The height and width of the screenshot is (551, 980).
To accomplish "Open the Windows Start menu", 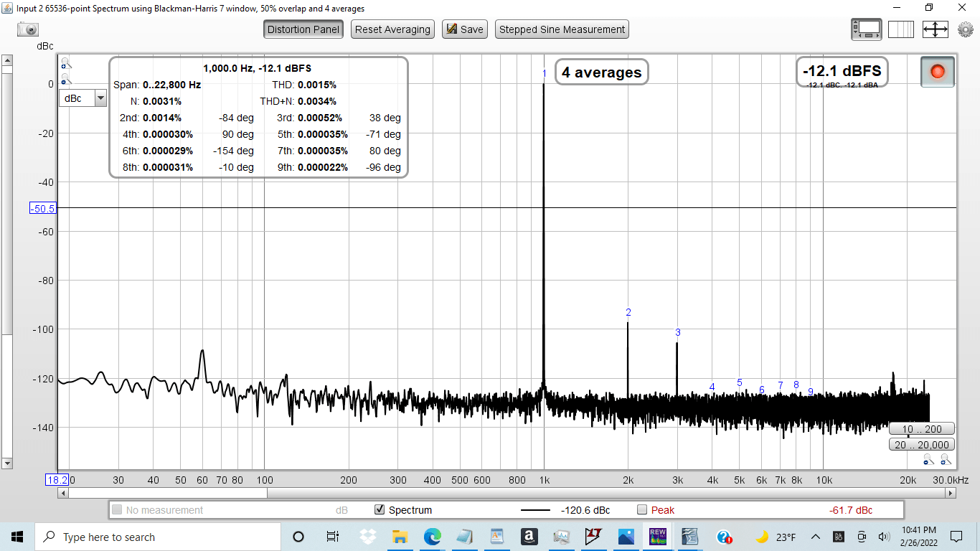I will click(17, 537).
